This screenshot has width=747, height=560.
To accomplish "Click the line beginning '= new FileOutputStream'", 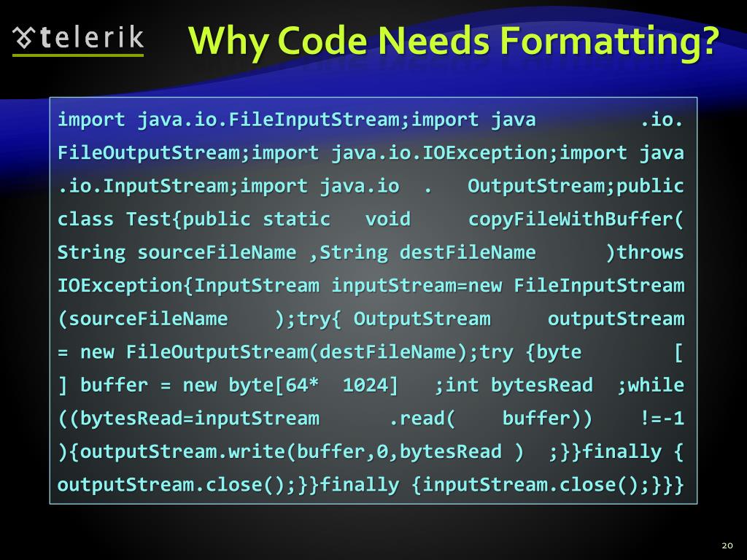I will [371, 352].
